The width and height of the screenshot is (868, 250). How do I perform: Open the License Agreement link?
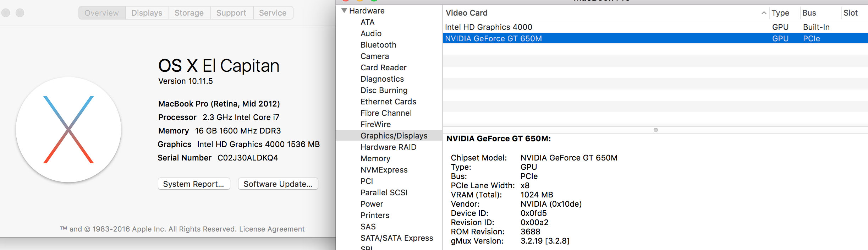click(272, 229)
